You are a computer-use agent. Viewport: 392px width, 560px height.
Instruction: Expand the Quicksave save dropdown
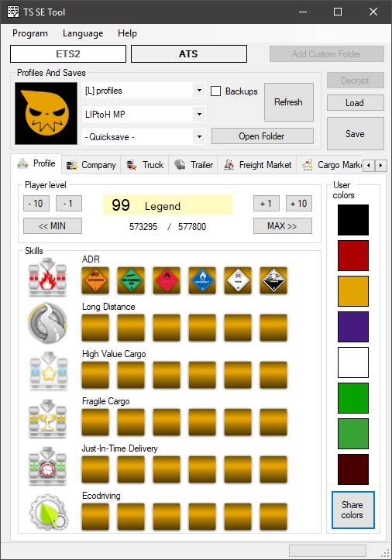[199, 137]
